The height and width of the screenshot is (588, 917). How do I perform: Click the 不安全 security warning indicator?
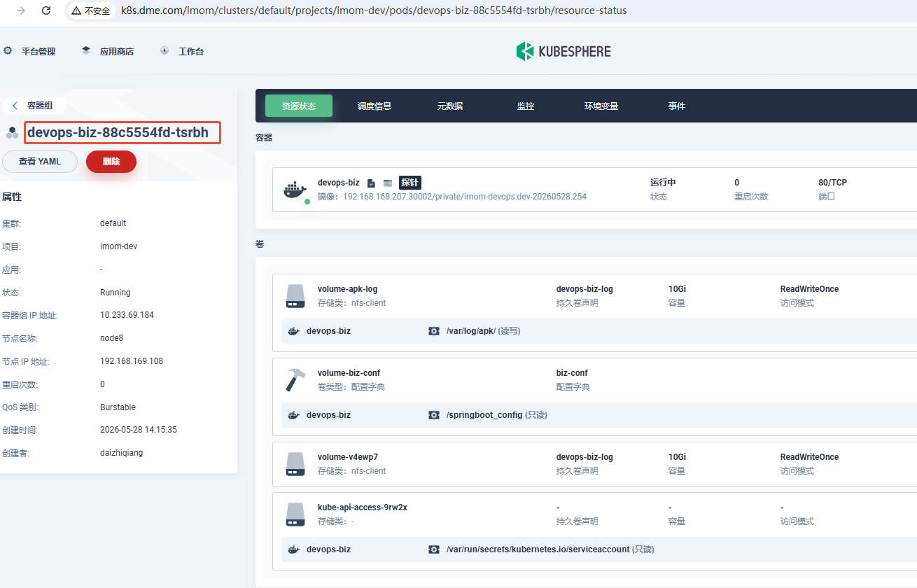click(x=91, y=10)
